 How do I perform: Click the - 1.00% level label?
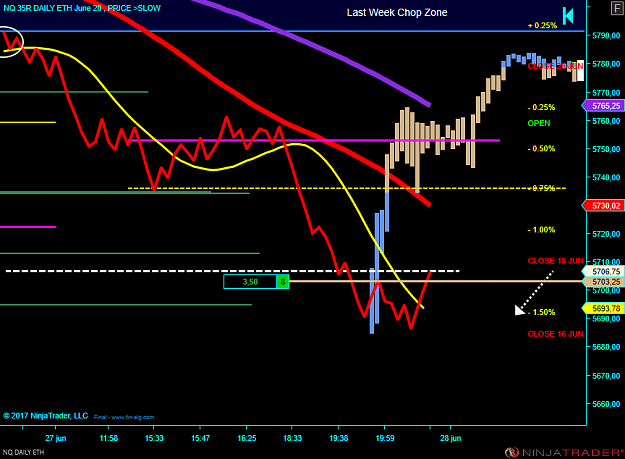(541, 230)
